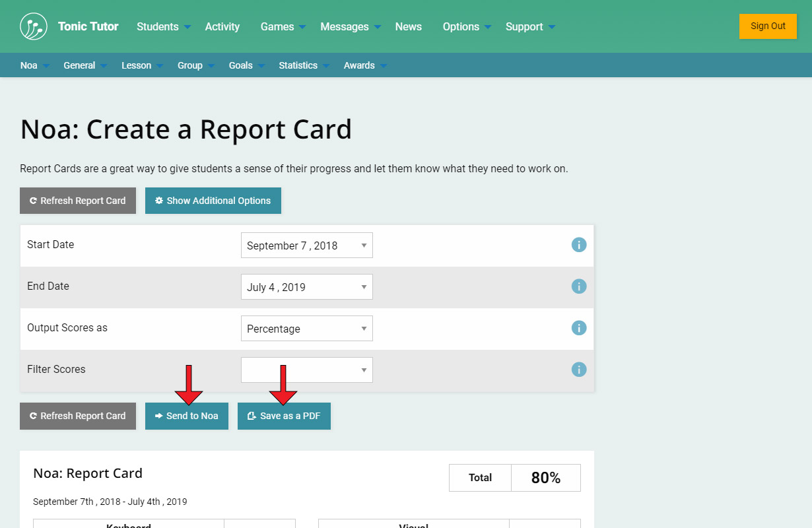812x528 pixels.
Task: Change the Output Scores as Percentage dropdown
Action: (x=306, y=329)
